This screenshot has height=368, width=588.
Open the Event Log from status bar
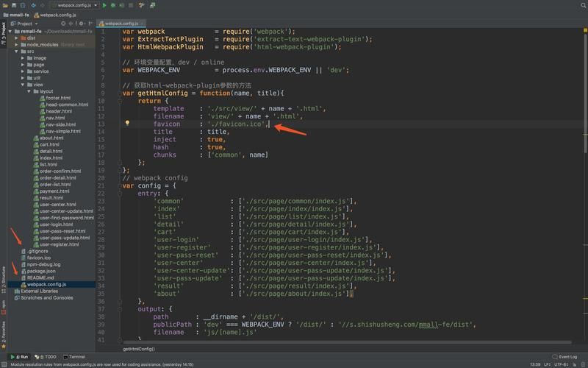tap(564, 357)
